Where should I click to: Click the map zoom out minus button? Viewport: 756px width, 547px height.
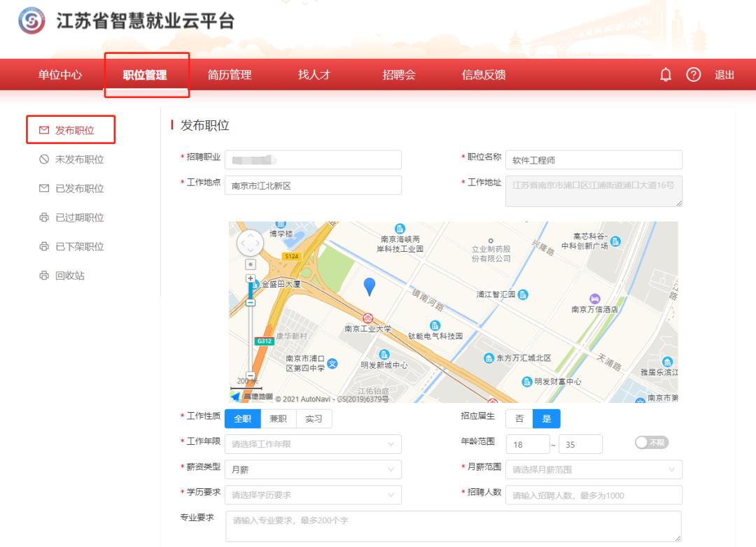[251, 376]
